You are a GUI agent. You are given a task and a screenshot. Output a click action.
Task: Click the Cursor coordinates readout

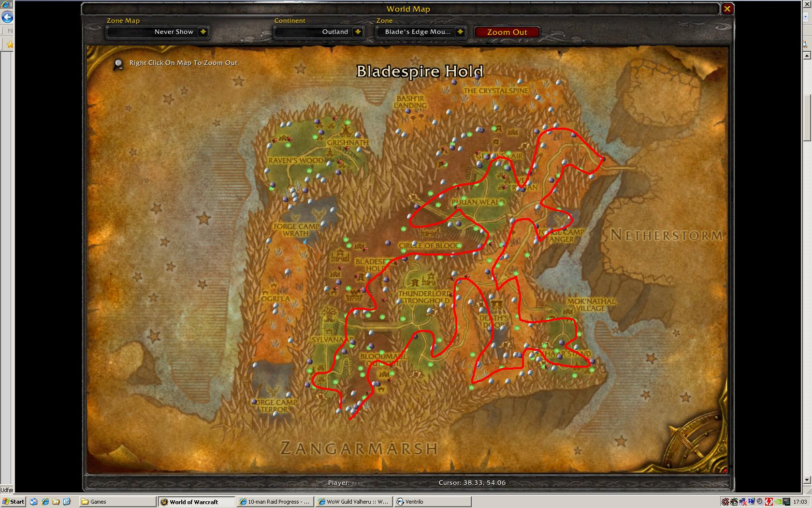pos(472,482)
